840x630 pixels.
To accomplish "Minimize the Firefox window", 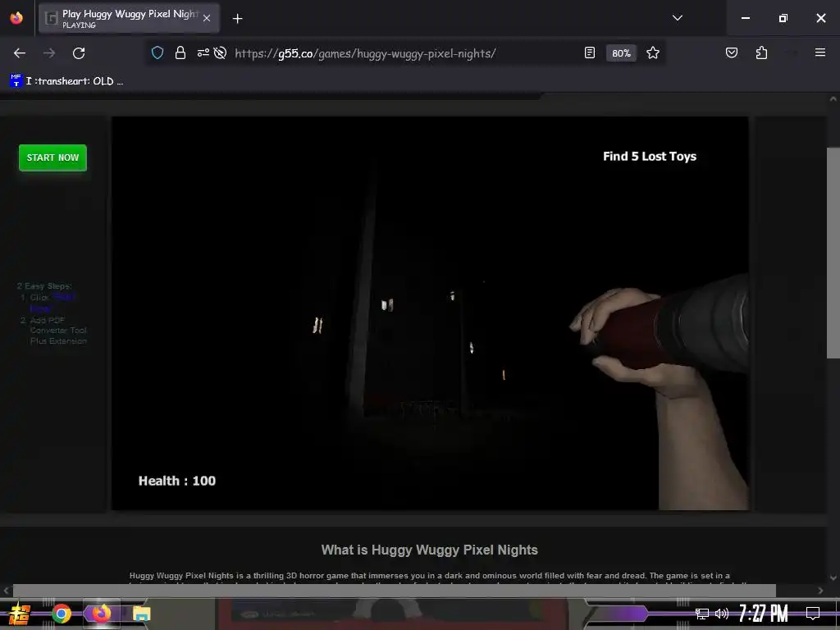I will [745, 18].
